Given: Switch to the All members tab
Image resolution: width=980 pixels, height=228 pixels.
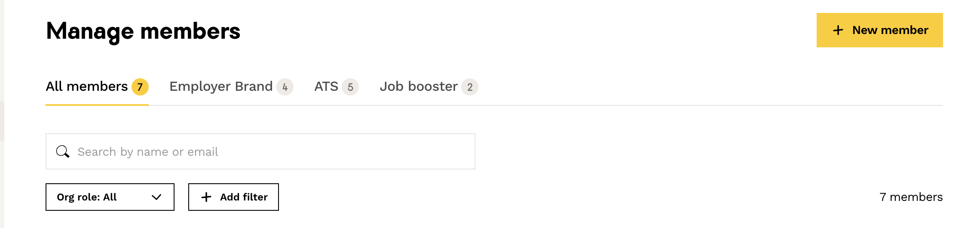Looking at the screenshot, I should coord(97,87).
